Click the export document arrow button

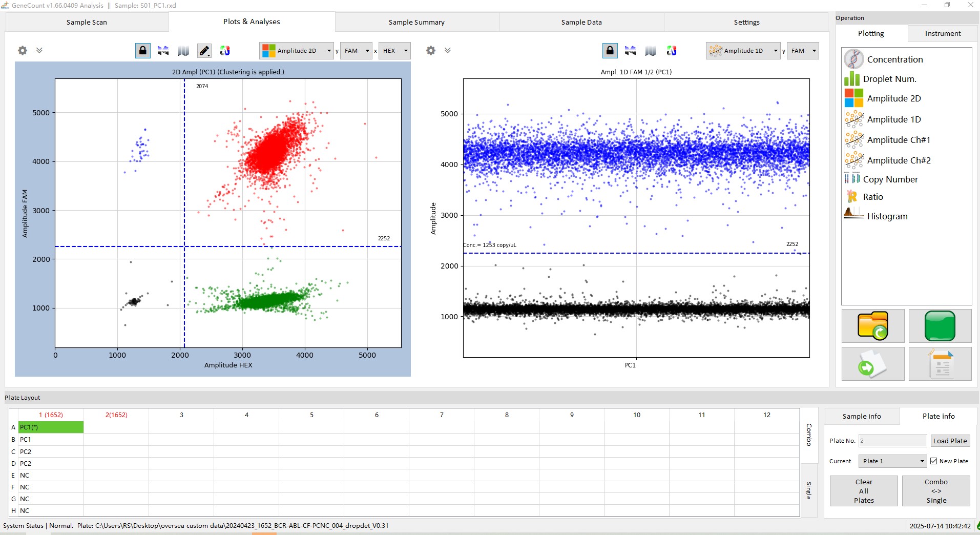tap(873, 364)
